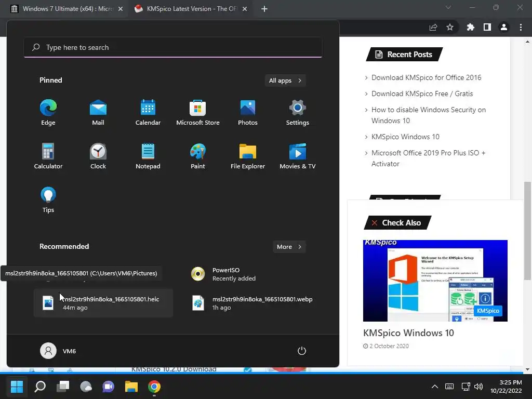This screenshot has height=399, width=532.
Task: Launch the Clock app
Action: coord(98,156)
